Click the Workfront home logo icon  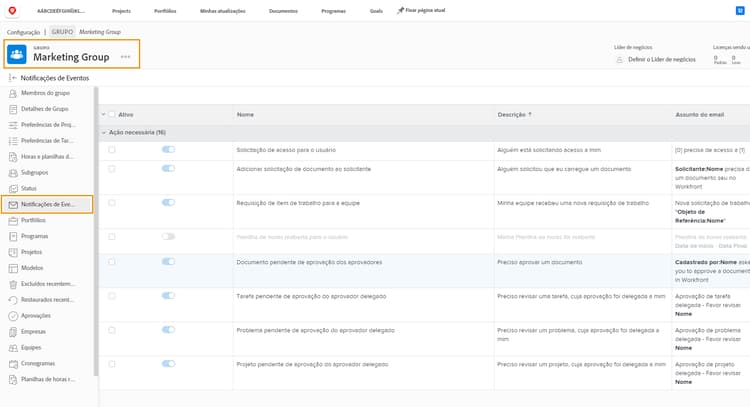point(10,10)
